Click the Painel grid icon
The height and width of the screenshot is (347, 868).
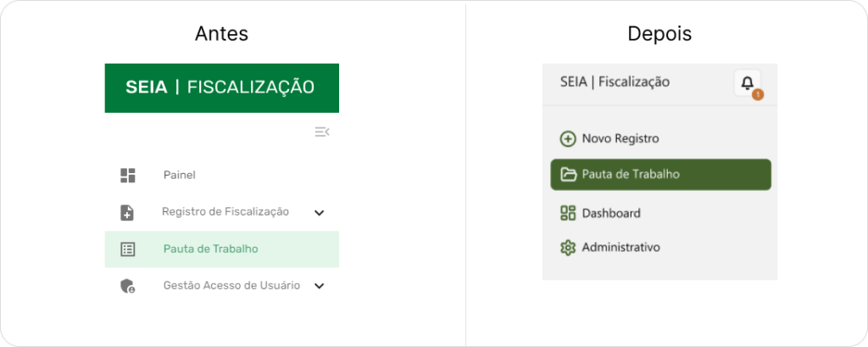(x=128, y=176)
